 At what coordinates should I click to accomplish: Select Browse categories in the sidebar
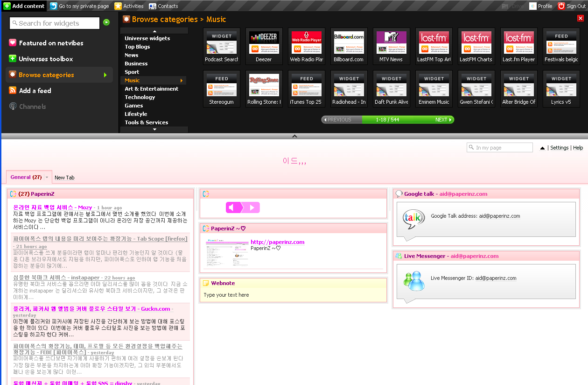59,75
